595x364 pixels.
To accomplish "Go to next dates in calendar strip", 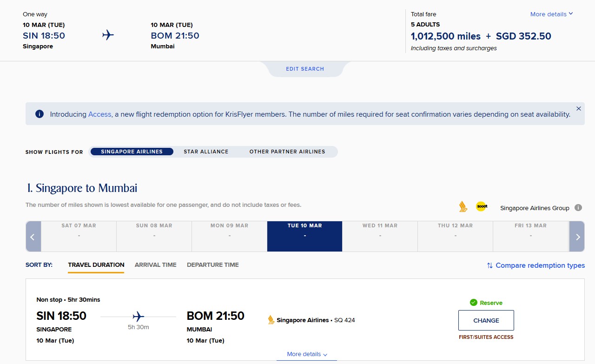I will coord(577,237).
